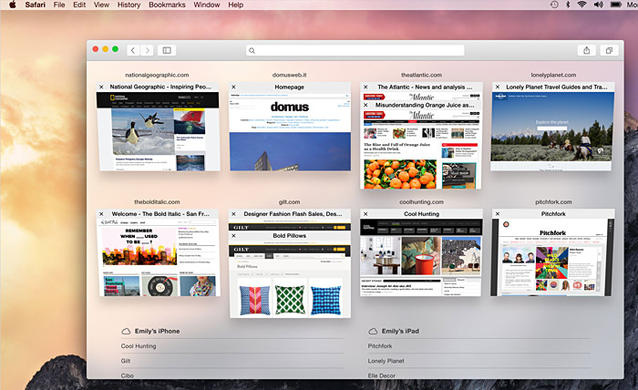Click the iCloud icon beside Emily's iPhone

point(126,331)
